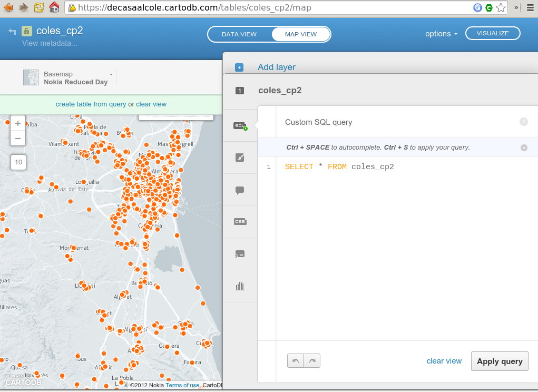Click clear view link in green bar
The image size is (538, 392).
151,104
